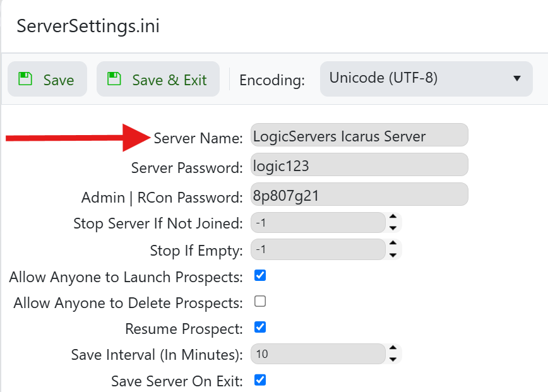This screenshot has width=548, height=392.
Task: Select the Admin RCon Password field
Action: click(x=359, y=195)
